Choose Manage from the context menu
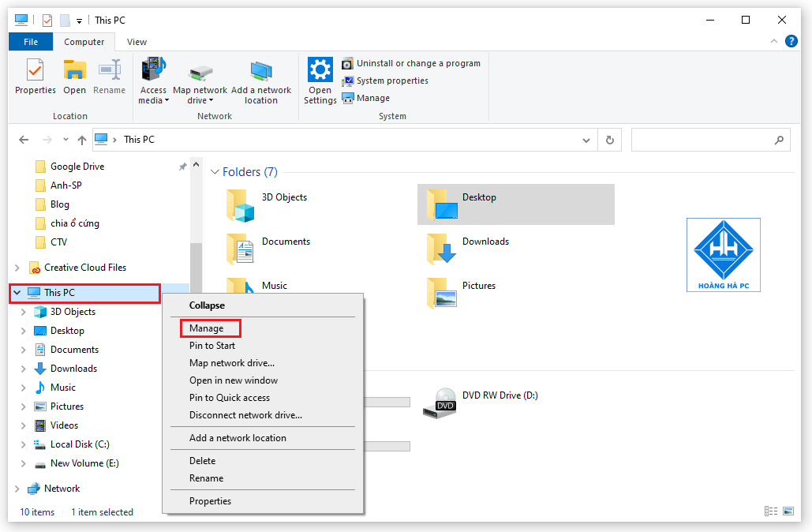812x532 pixels. (x=209, y=328)
